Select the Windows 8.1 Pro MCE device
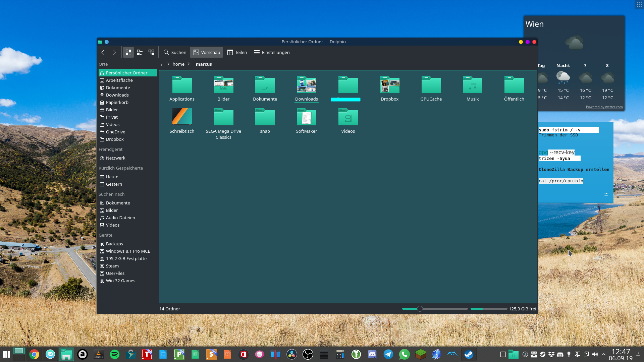This screenshot has width=644, height=362. point(128,251)
